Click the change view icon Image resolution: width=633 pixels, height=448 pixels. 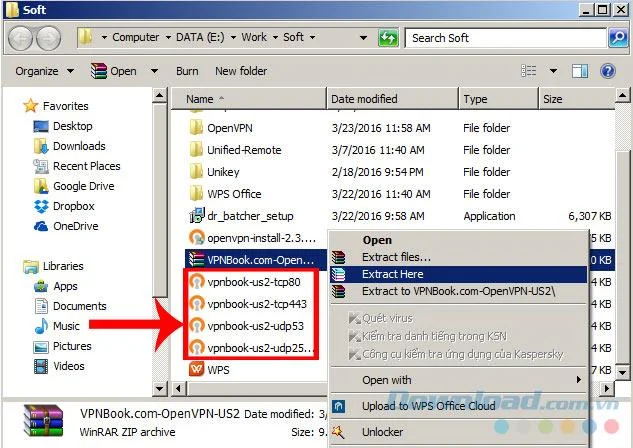point(528,71)
